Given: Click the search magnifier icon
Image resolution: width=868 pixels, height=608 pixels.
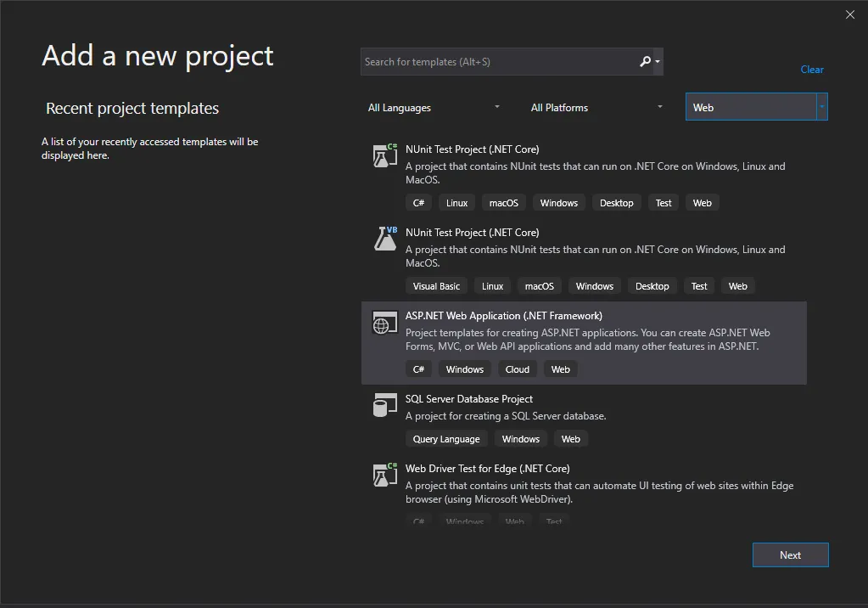Looking at the screenshot, I should (x=646, y=61).
